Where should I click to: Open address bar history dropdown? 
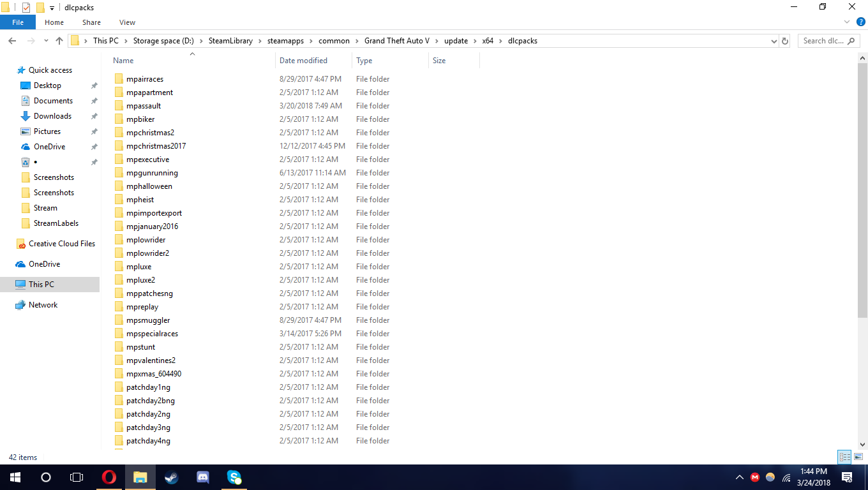pyautogui.click(x=774, y=41)
